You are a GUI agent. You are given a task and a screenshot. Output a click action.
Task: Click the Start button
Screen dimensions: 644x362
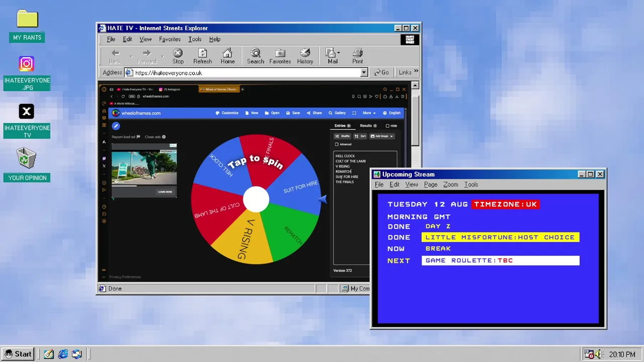(x=18, y=354)
